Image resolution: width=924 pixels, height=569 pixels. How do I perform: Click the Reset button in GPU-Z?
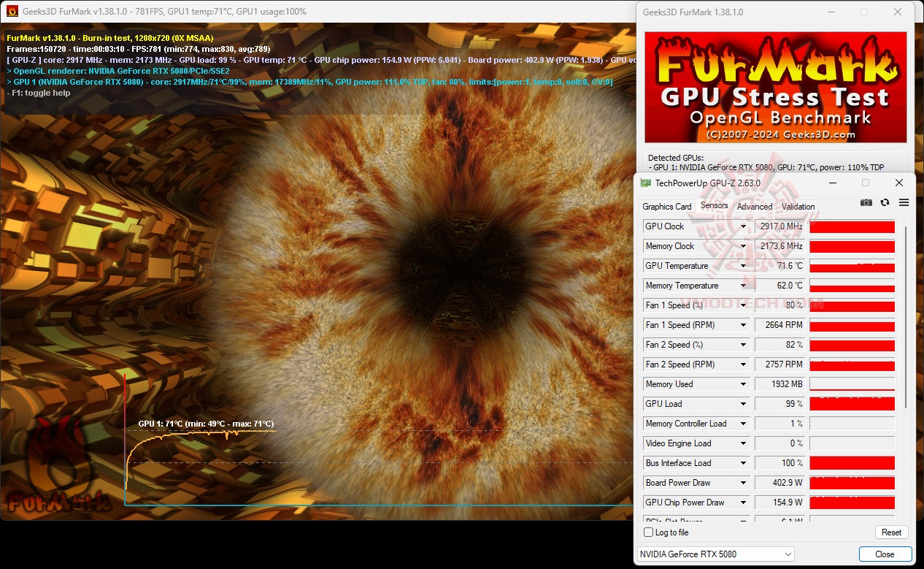pyautogui.click(x=891, y=532)
